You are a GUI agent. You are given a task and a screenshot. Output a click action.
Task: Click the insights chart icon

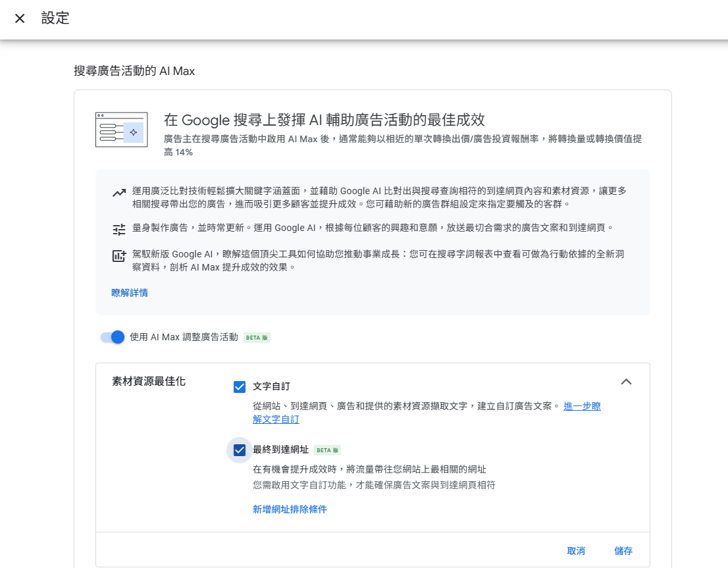pyautogui.click(x=119, y=255)
